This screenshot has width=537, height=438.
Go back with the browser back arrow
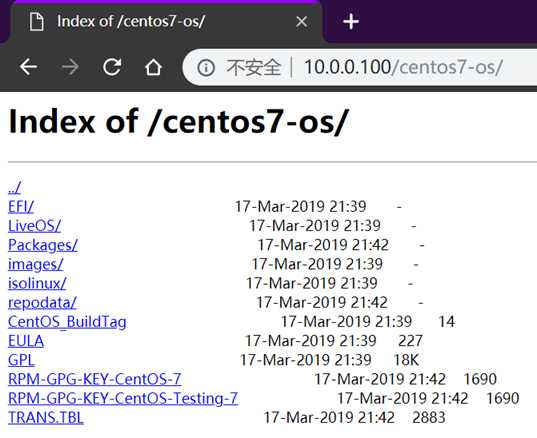pyautogui.click(x=28, y=66)
